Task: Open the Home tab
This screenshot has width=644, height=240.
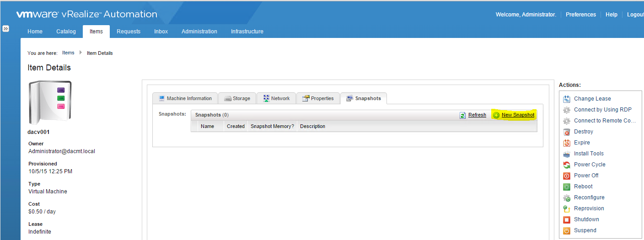Action: tap(35, 32)
